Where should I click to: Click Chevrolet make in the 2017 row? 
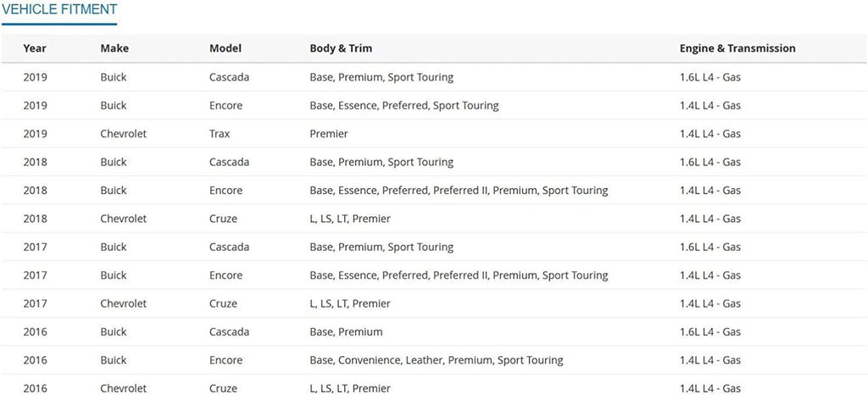tap(123, 303)
